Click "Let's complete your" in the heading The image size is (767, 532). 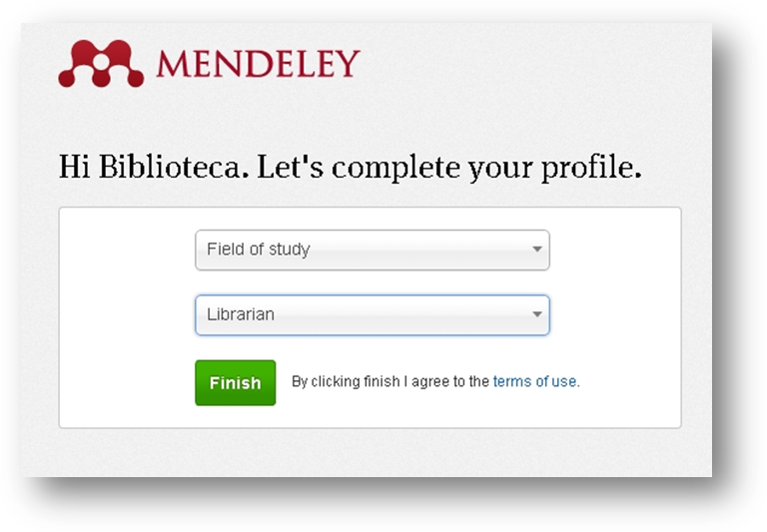(395, 169)
